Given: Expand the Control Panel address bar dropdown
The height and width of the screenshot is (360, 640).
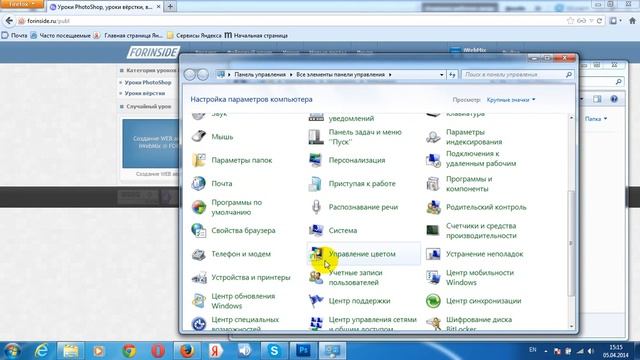Looking at the screenshot, I should click(x=441, y=75).
